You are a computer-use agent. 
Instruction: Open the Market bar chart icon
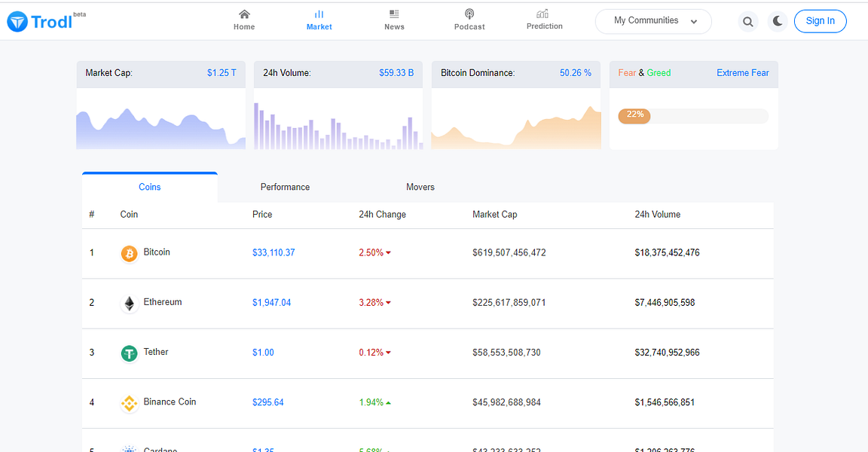pos(319,14)
